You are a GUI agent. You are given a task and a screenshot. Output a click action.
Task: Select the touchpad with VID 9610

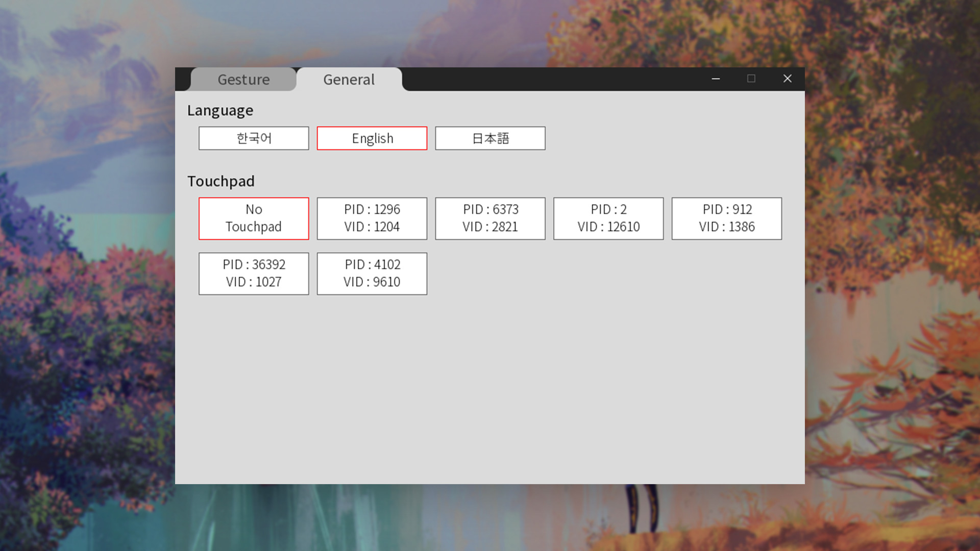372,273
